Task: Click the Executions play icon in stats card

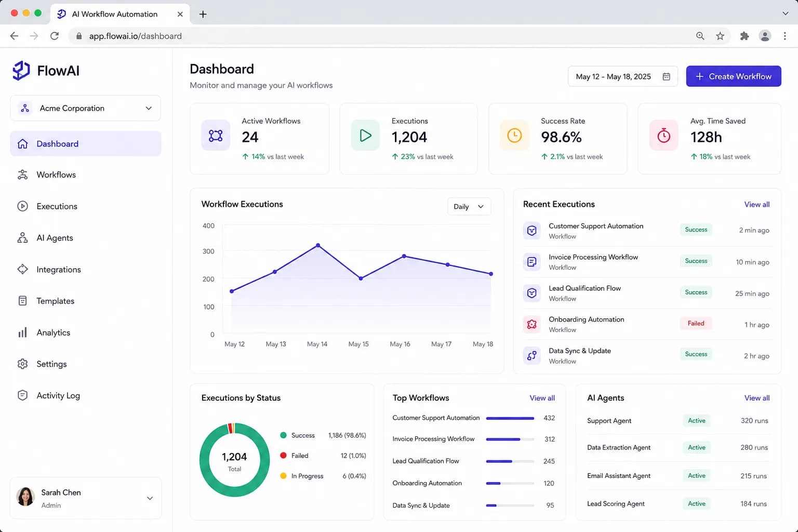Action: point(365,136)
